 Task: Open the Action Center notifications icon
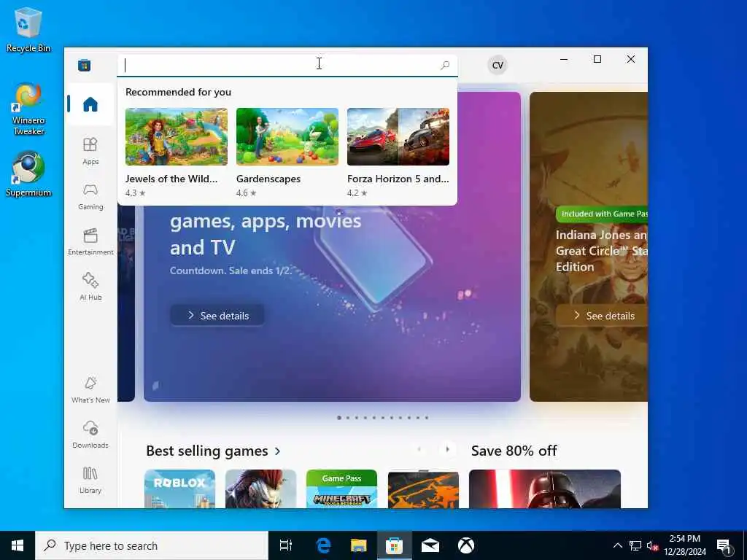(724, 546)
